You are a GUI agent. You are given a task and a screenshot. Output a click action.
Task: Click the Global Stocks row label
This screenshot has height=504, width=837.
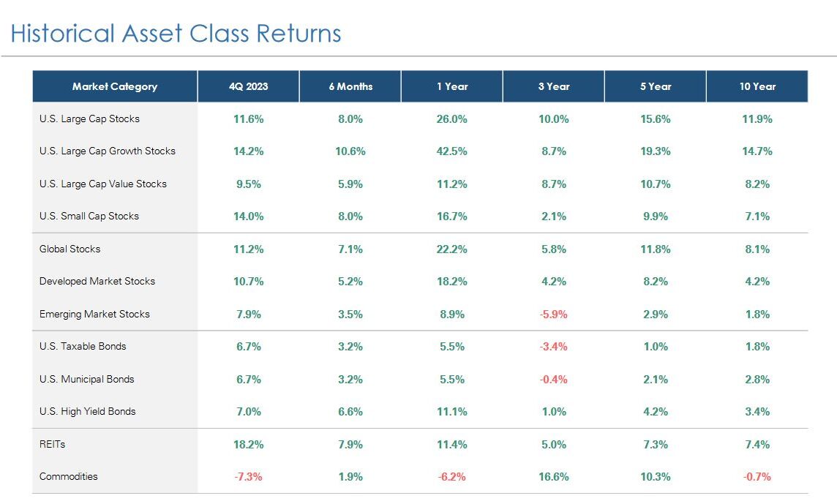70,249
